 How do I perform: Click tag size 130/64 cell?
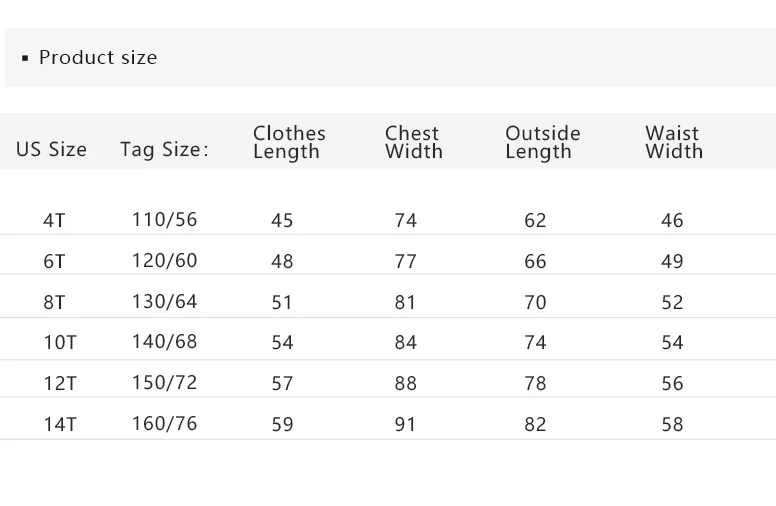click(164, 302)
